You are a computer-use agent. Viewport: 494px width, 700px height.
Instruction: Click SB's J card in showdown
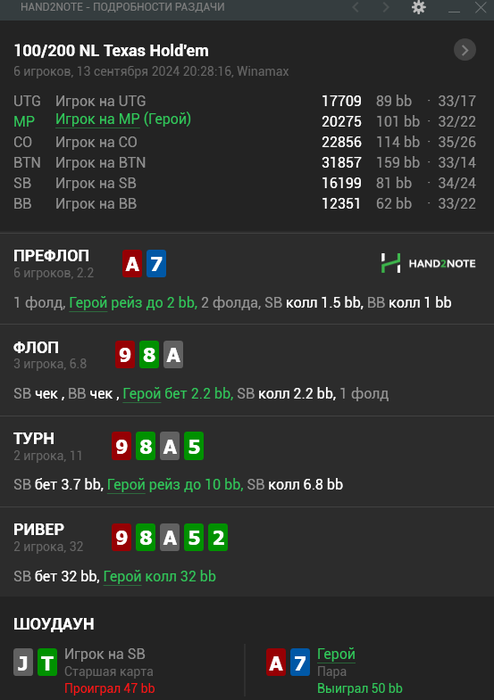[23, 662]
